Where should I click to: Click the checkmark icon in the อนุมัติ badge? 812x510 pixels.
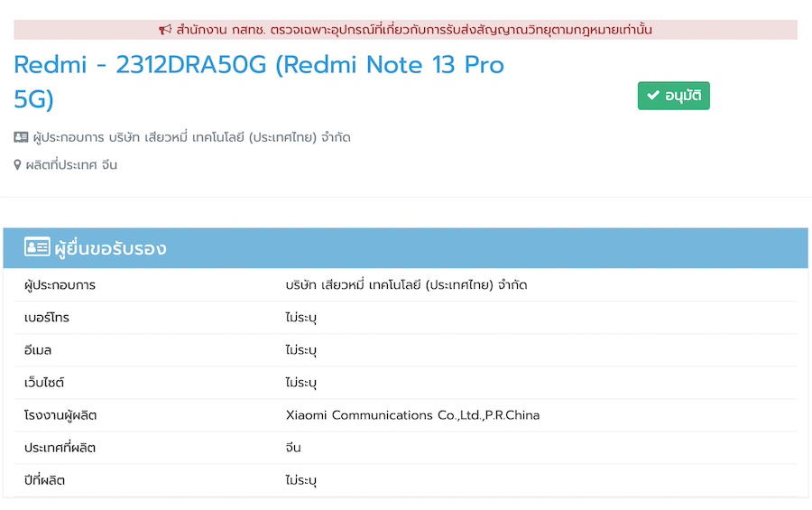[653, 97]
